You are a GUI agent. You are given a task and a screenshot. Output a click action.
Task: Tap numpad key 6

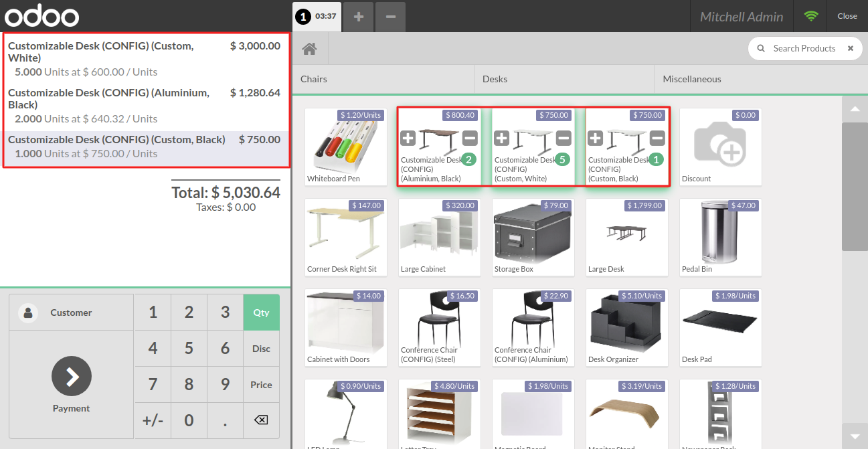[x=225, y=349]
